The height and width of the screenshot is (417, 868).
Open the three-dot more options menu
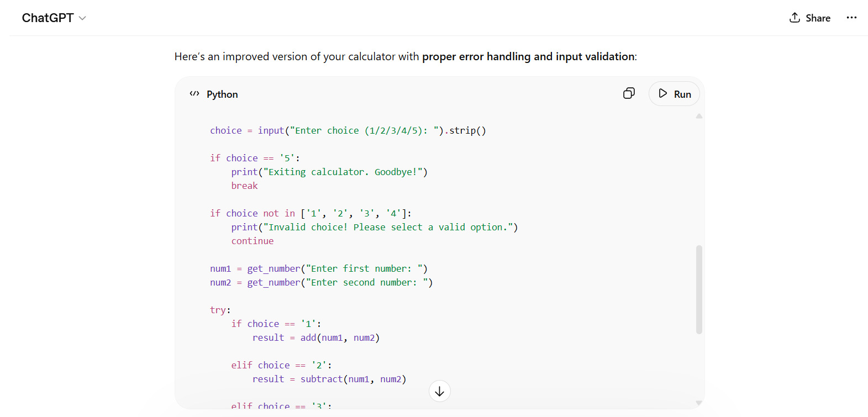(851, 18)
